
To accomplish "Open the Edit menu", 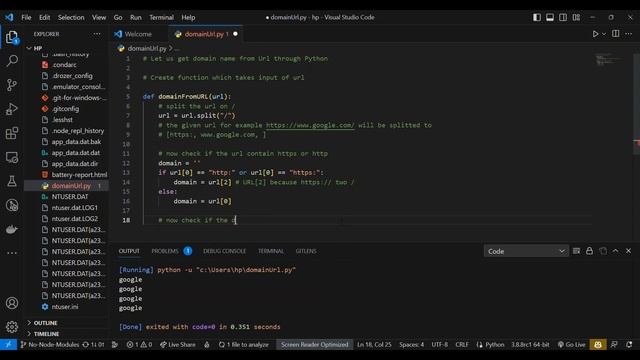I will click(44, 17).
